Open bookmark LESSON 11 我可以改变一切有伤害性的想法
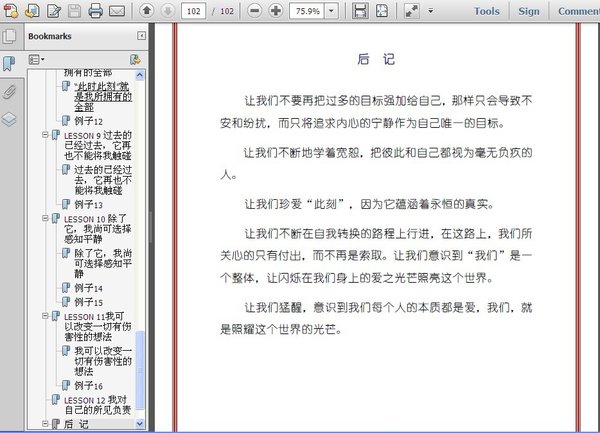The image size is (600, 433). pyautogui.click(x=98, y=326)
